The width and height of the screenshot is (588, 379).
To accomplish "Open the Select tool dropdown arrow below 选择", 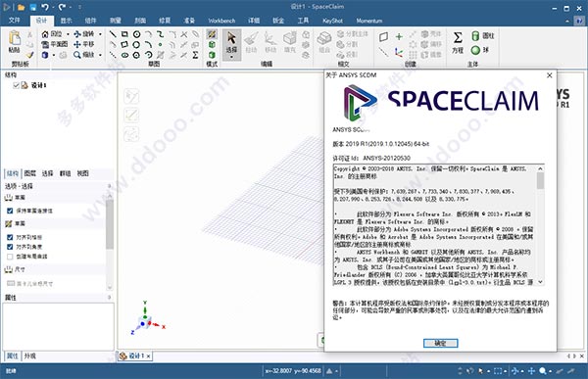I will [x=231, y=57].
